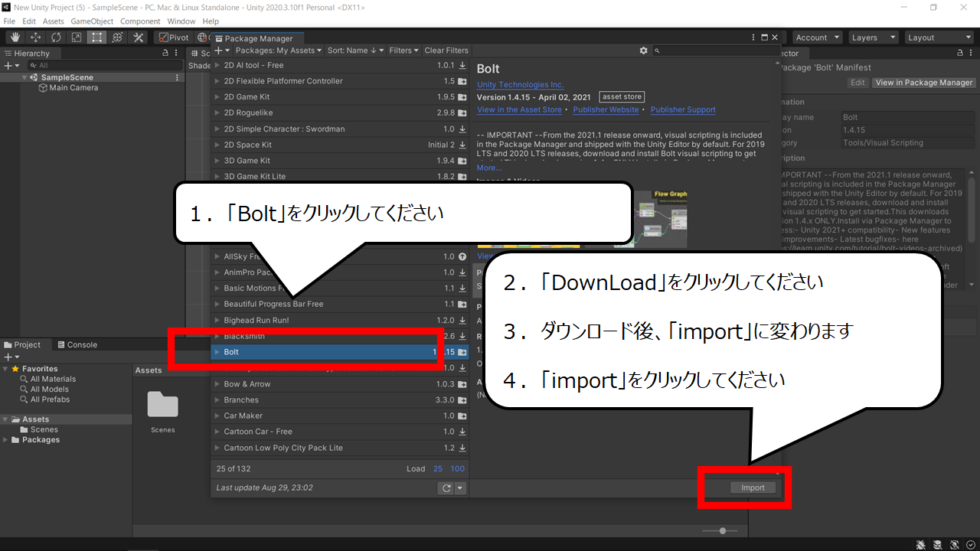Select Bighead Run Run! package
Image resolution: width=980 pixels, height=551 pixels.
[340, 321]
